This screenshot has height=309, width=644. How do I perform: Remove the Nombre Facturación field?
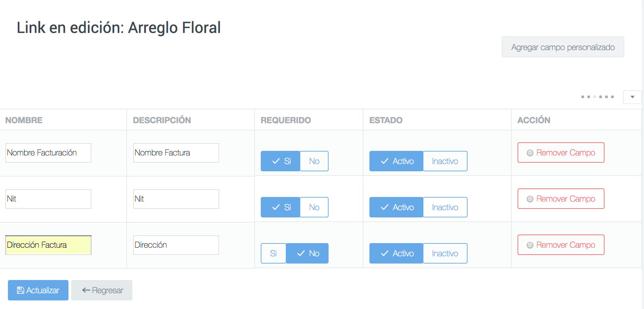pos(561,153)
